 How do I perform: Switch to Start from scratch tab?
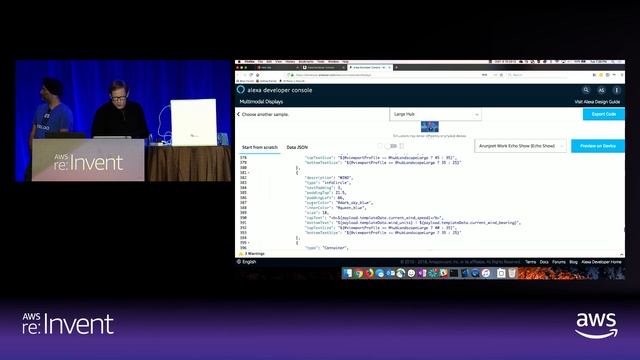(260, 147)
